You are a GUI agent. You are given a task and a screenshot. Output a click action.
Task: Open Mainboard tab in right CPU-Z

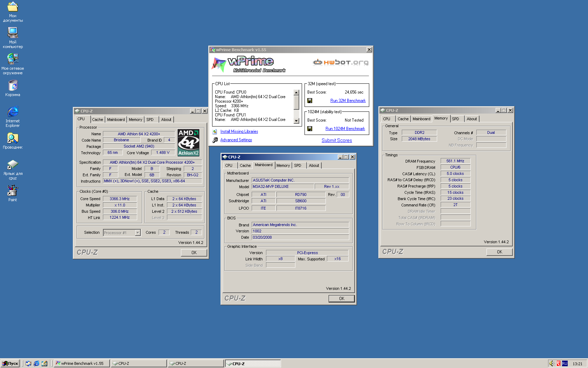pyautogui.click(x=421, y=119)
